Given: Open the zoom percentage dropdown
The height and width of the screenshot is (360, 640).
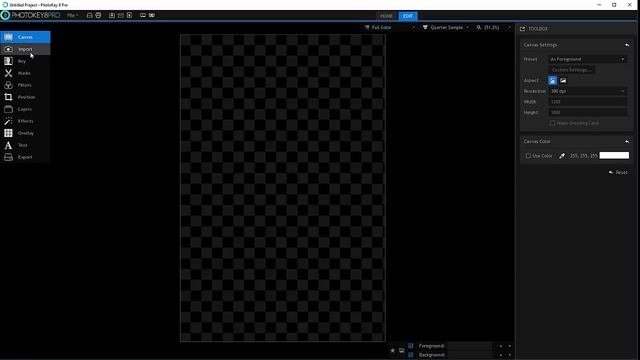Looking at the screenshot, I should 493,27.
